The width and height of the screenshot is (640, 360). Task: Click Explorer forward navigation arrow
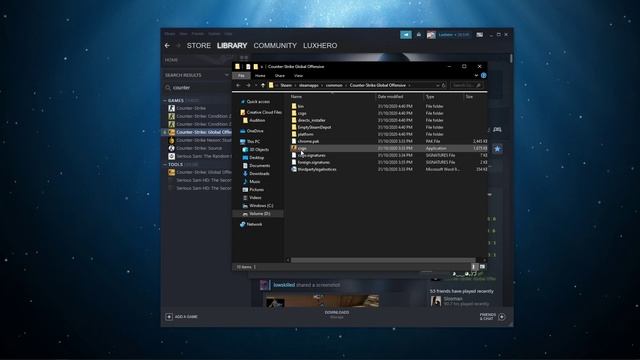(248, 85)
